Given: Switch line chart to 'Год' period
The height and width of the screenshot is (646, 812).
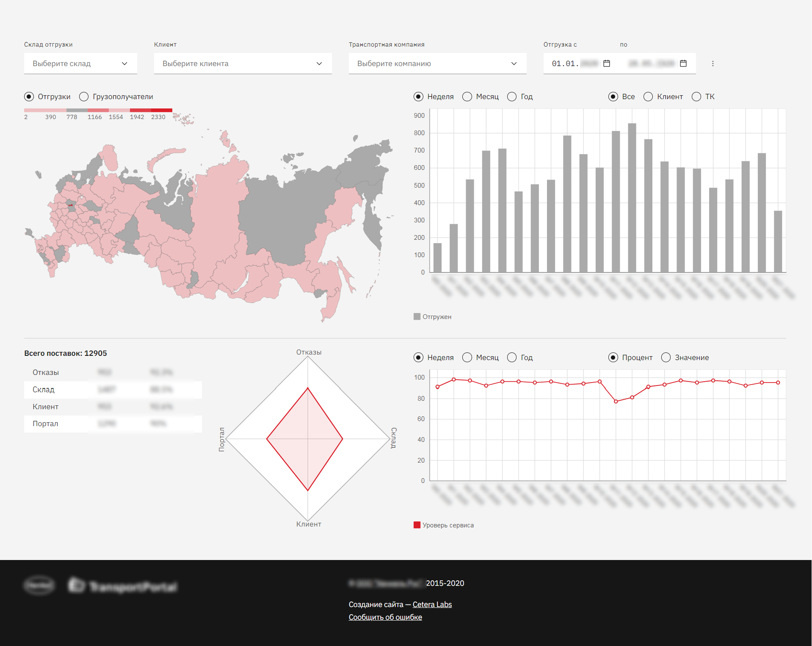Looking at the screenshot, I should (511, 358).
